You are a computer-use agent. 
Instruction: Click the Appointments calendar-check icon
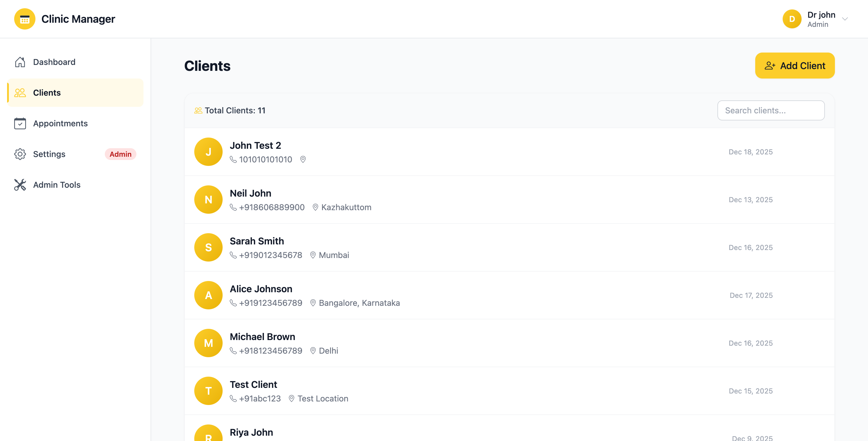click(x=20, y=123)
